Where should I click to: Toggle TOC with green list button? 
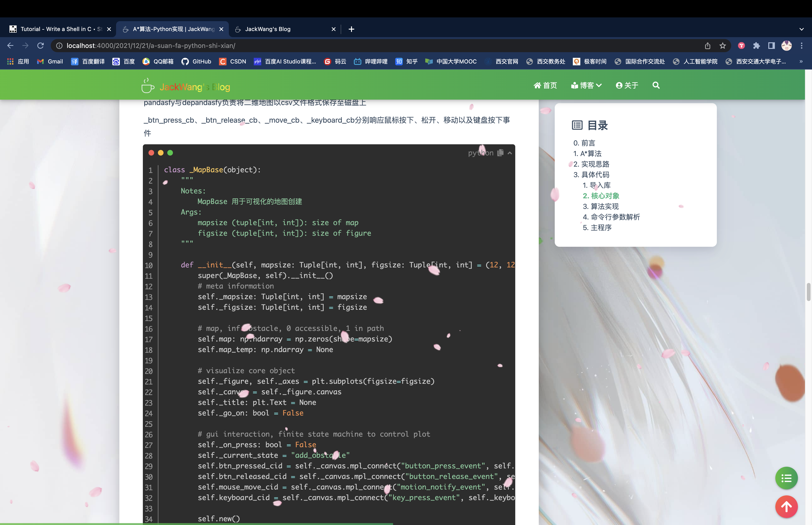click(786, 478)
